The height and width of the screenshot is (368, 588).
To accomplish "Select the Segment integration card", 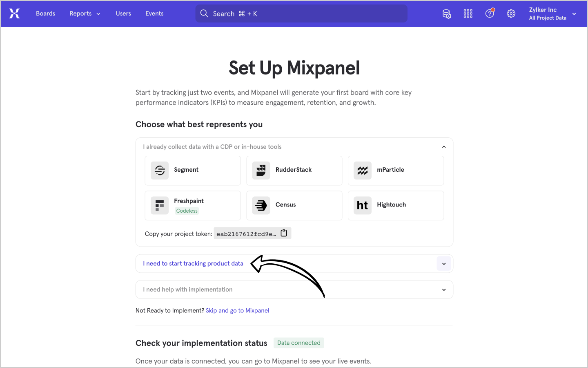I will (193, 171).
